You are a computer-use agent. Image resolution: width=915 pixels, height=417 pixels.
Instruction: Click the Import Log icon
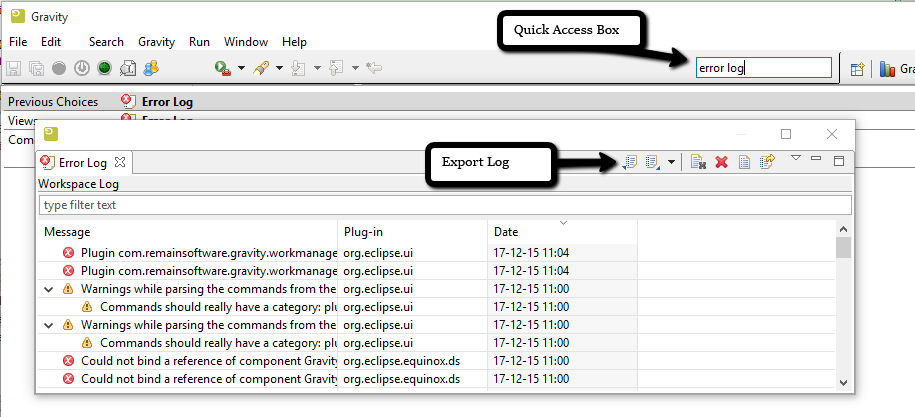[653, 161]
